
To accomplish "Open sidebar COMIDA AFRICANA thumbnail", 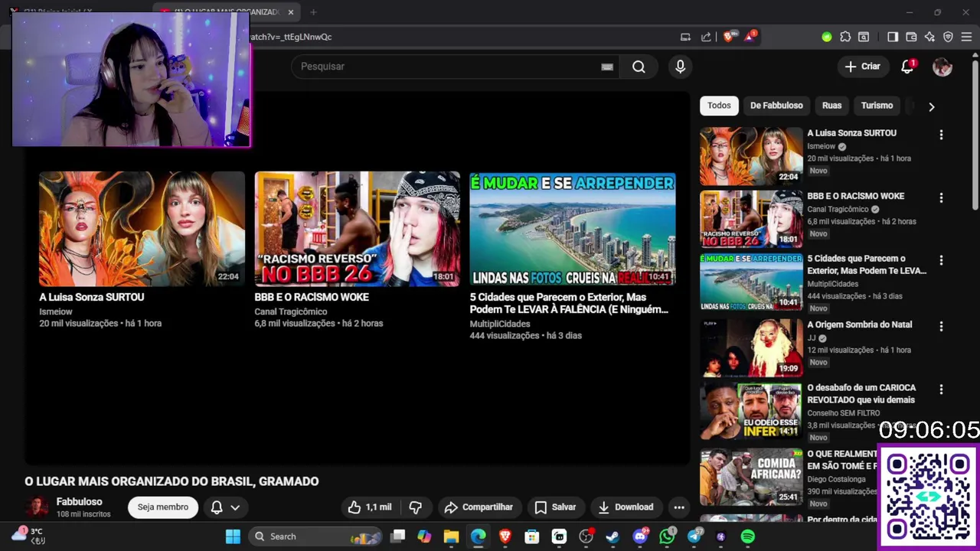I will (751, 476).
